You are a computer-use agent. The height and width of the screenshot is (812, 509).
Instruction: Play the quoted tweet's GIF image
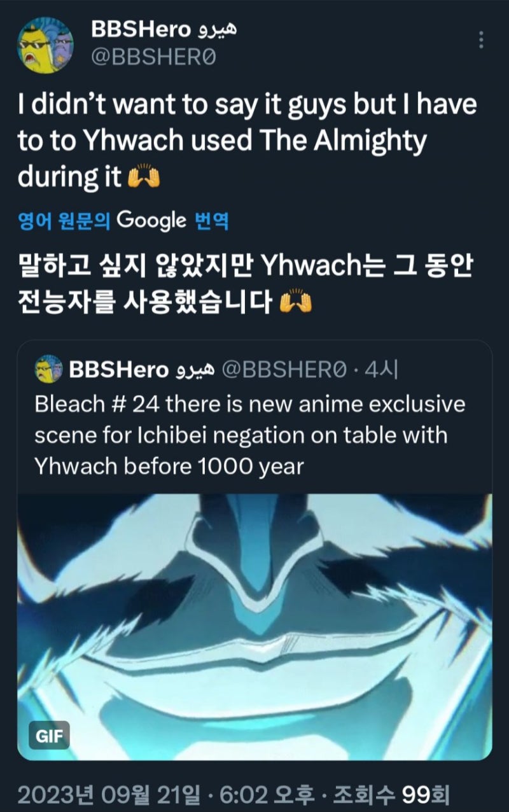coord(254,627)
